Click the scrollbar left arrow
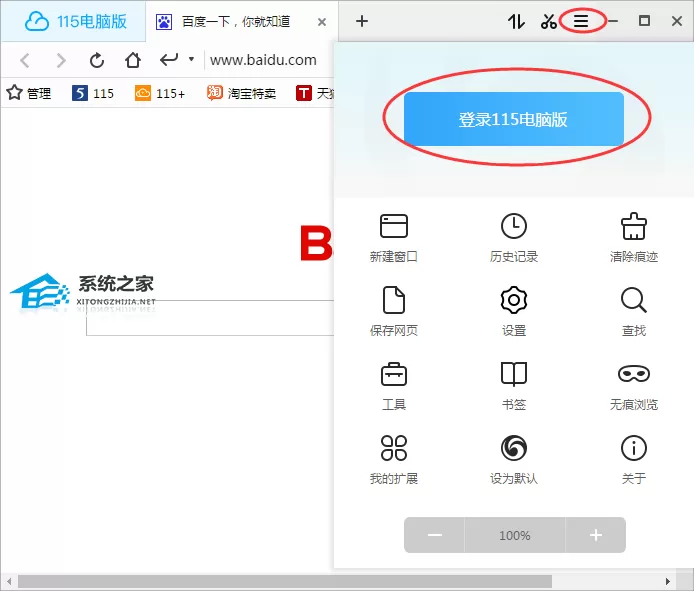The height and width of the screenshot is (591, 694). (x=8, y=581)
